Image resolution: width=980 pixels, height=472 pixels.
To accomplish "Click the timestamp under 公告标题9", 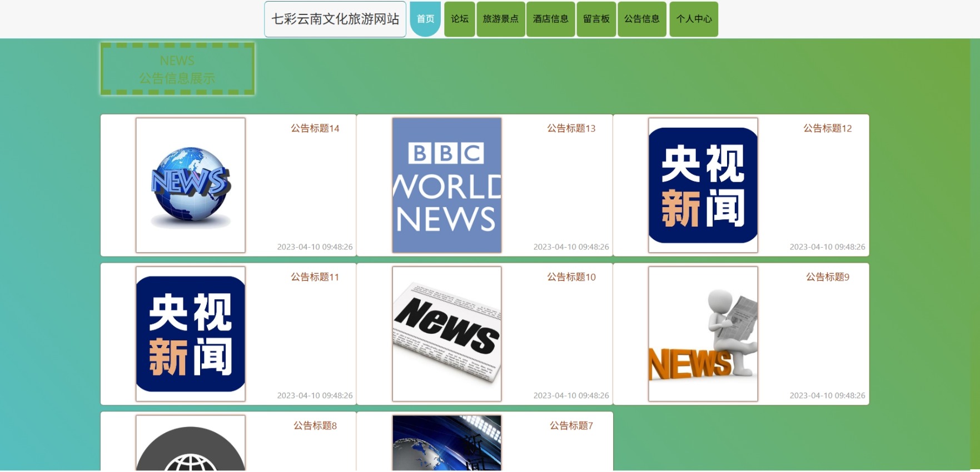I will tap(828, 396).
